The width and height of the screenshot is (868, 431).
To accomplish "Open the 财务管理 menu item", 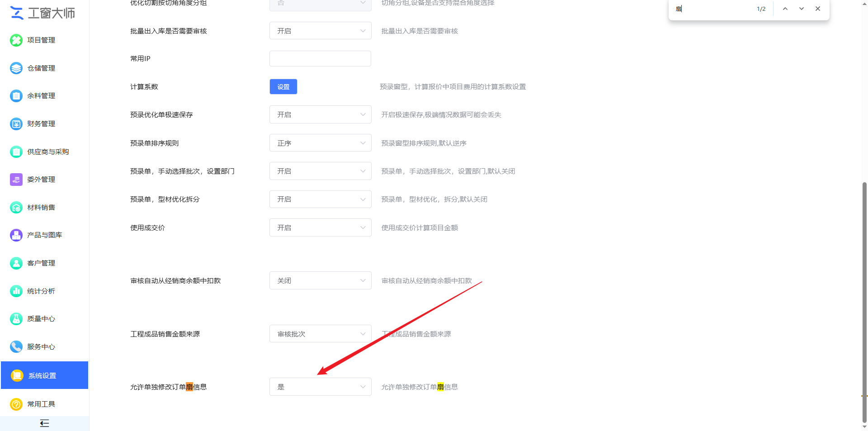I will pyautogui.click(x=44, y=124).
